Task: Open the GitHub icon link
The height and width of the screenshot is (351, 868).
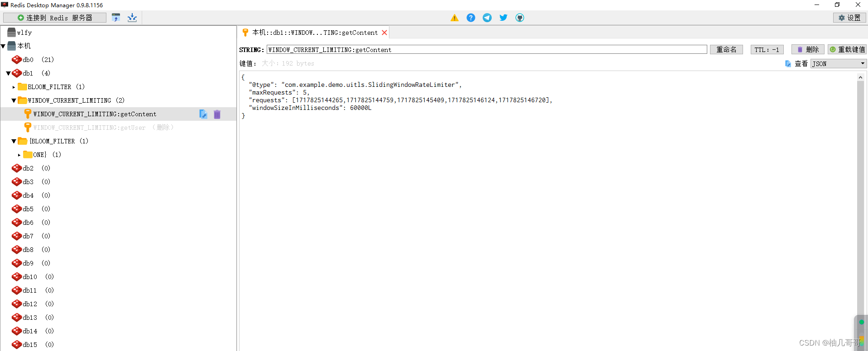Action: pyautogui.click(x=520, y=18)
